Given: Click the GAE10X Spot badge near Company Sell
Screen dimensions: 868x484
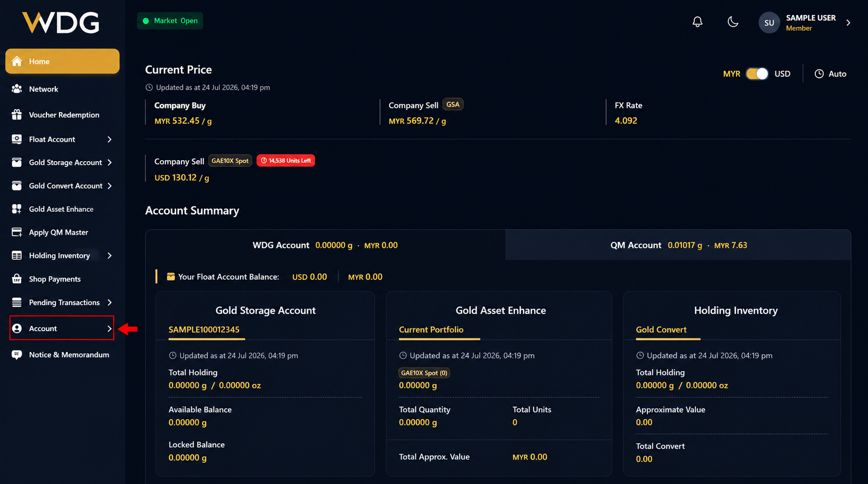Looking at the screenshot, I should 230,161.
